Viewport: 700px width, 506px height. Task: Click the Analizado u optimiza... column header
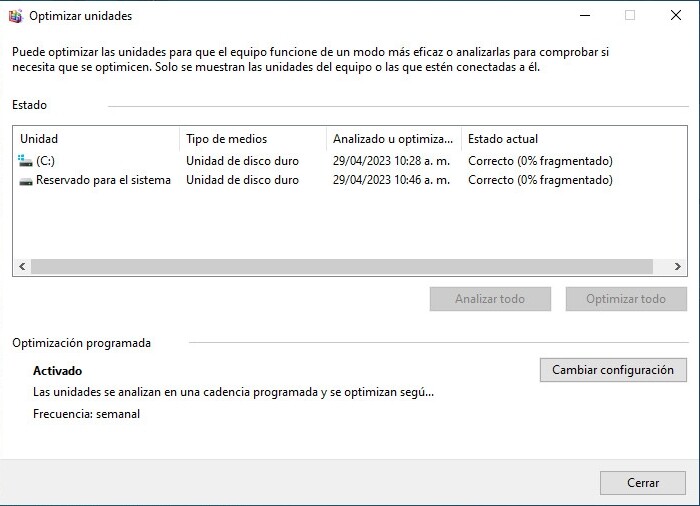[393, 139]
